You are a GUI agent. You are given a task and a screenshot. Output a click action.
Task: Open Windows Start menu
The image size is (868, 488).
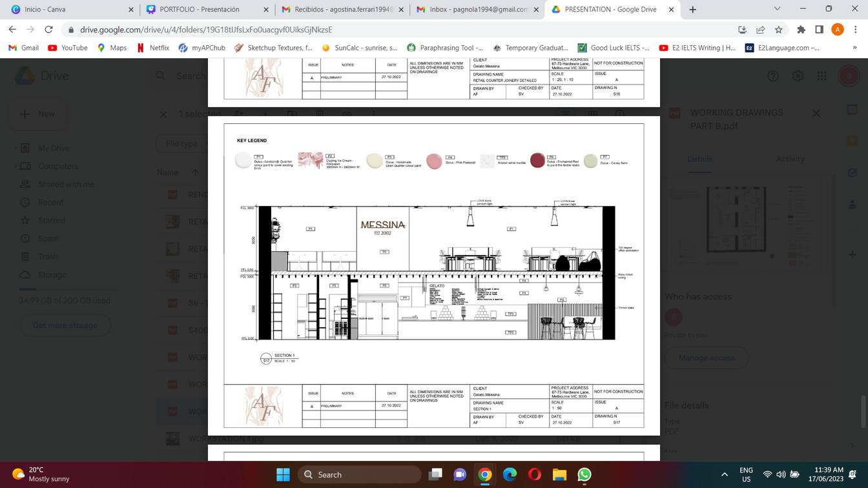click(283, 474)
